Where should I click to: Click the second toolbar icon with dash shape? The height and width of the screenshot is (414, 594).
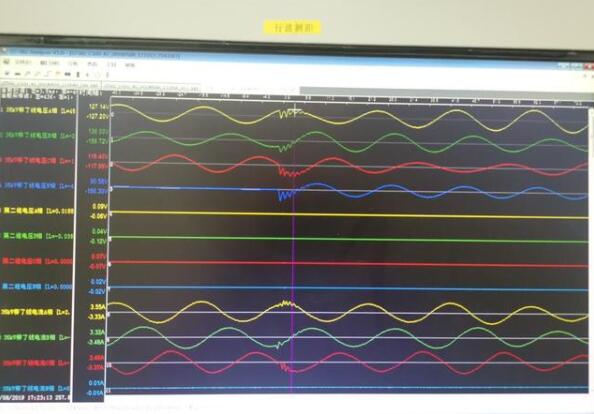pyautogui.click(x=17, y=74)
